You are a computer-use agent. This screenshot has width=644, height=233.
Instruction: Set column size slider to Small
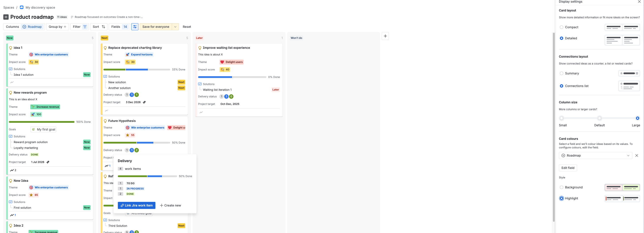[x=562, y=118]
